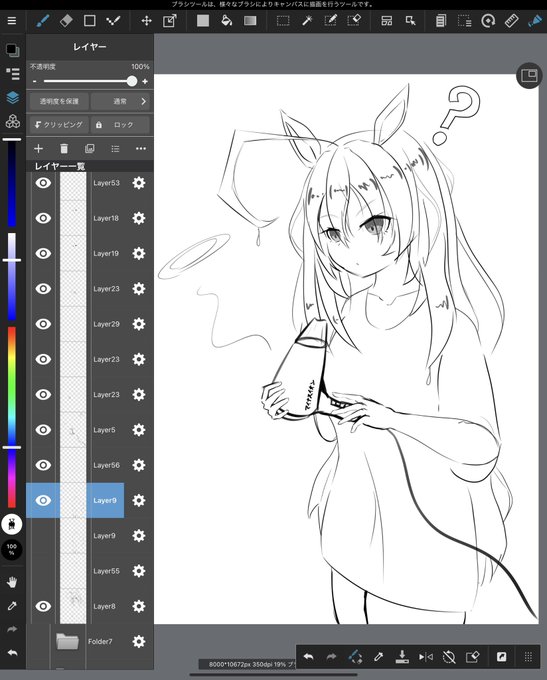Hide Layer56 with its eye icon
The image size is (547, 680).
[43, 465]
